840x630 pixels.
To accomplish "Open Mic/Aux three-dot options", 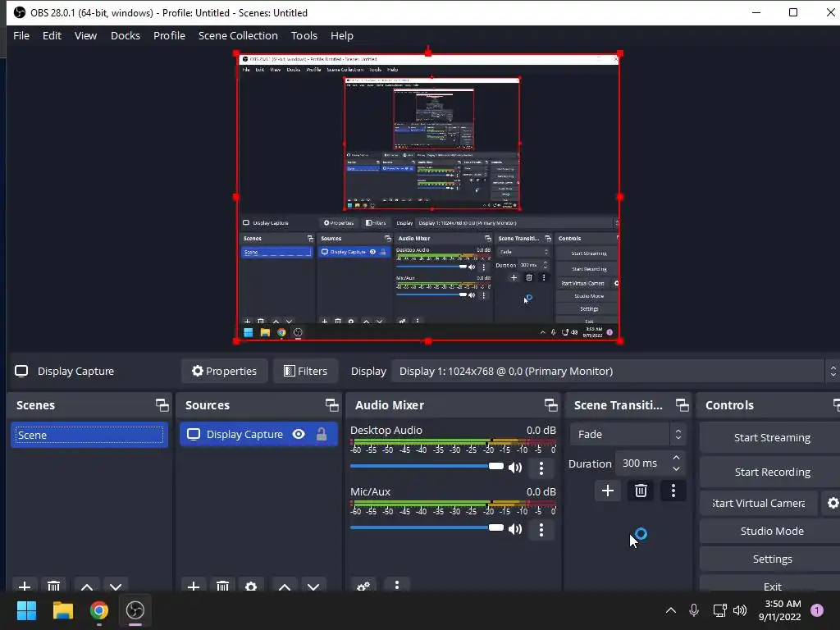I will 541,529.
